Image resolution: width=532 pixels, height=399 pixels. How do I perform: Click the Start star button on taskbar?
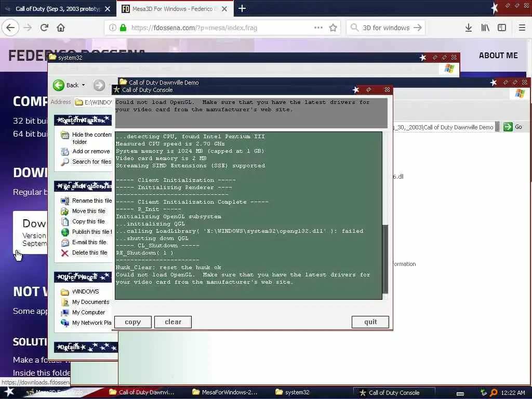click(9, 392)
